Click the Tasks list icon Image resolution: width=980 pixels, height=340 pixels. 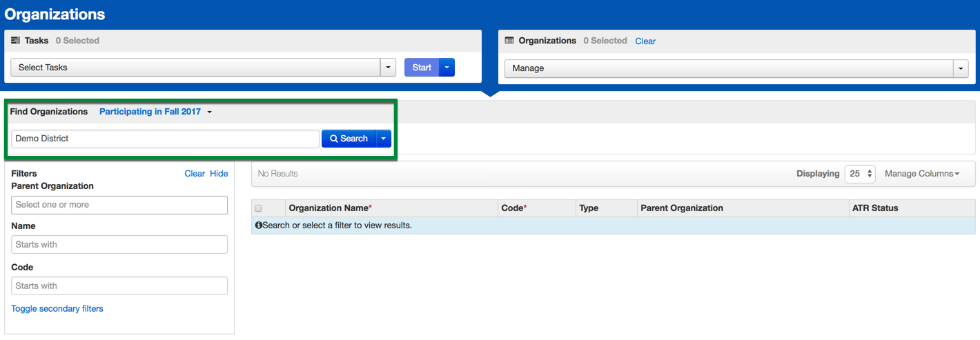click(15, 41)
